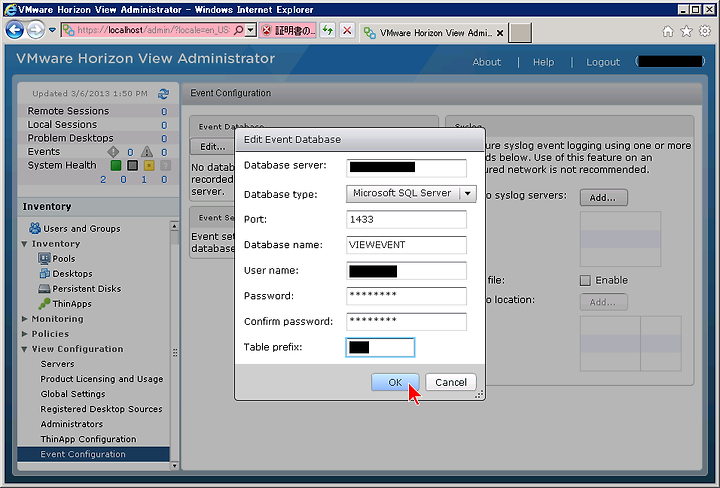Select Event Configuration tree item
This screenshot has width=720, height=488.
(93, 454)
